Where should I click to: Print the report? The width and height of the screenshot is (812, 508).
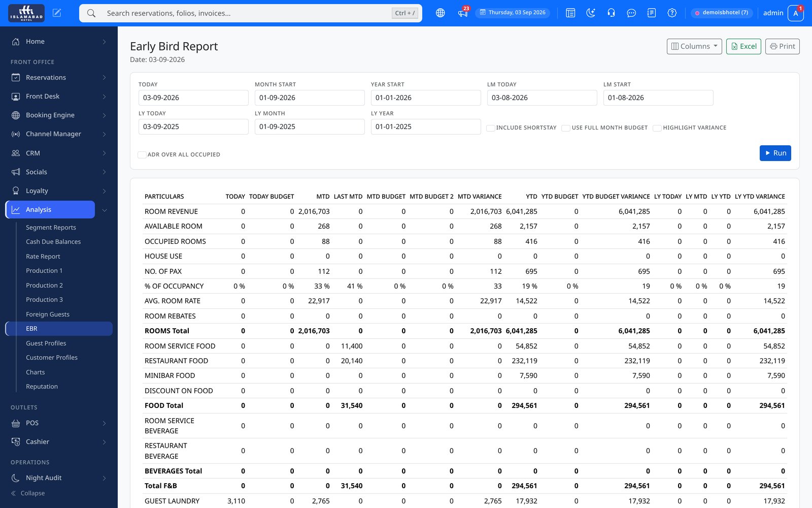pyautogui.click(x=782, y=46)
